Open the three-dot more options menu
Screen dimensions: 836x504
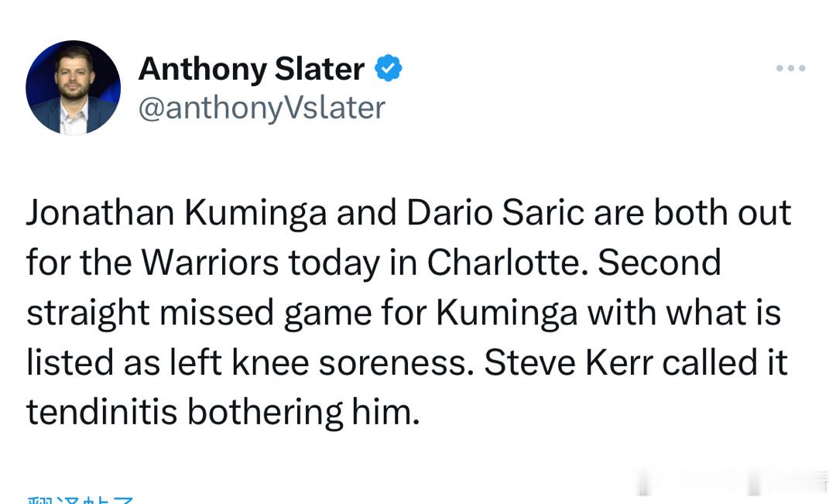coord(790,69)
